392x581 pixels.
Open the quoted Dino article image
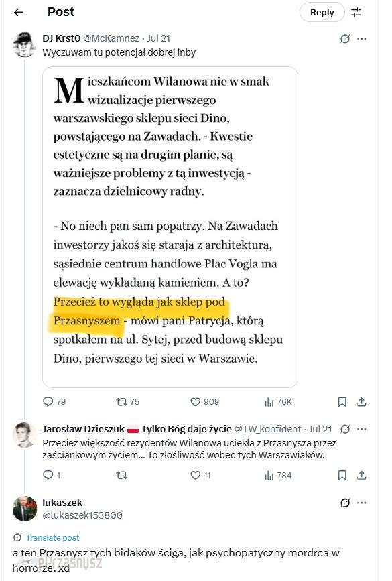(x=170, y=227)
